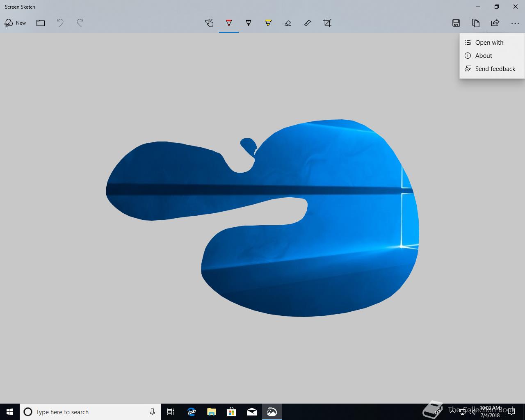Select the Eraser tool
This screenshot has width=525, height=420.
pos(288,23)
